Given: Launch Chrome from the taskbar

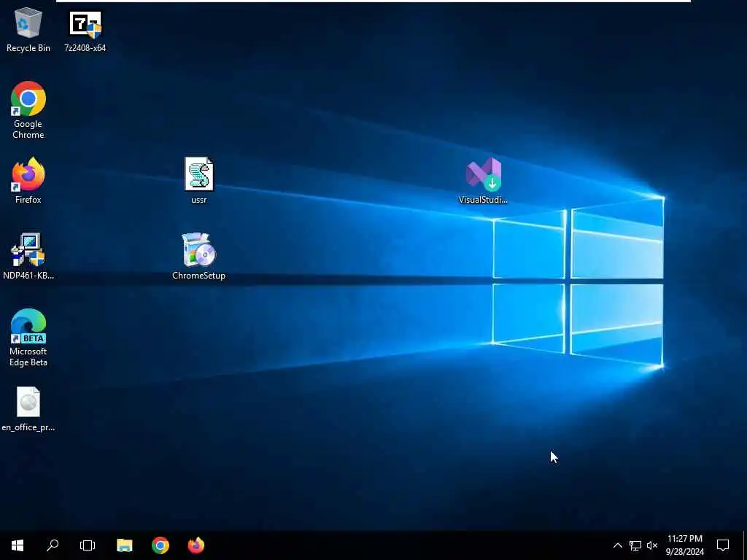Looking at the screenshot, I should (160, 545).
